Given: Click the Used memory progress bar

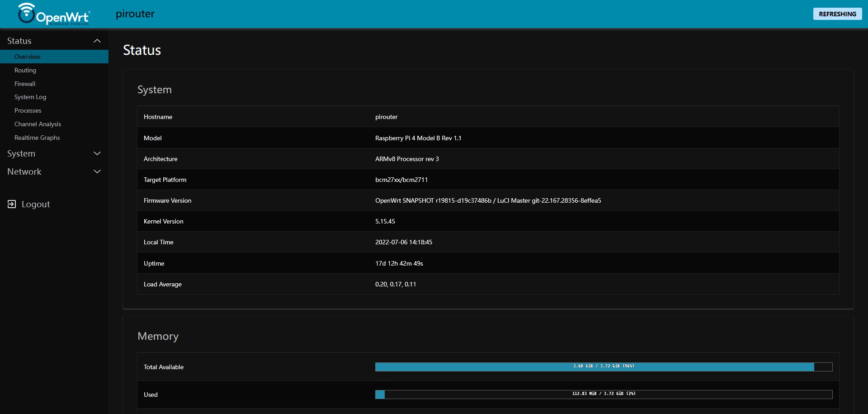Looking at the screenshot, I should 604,394.
